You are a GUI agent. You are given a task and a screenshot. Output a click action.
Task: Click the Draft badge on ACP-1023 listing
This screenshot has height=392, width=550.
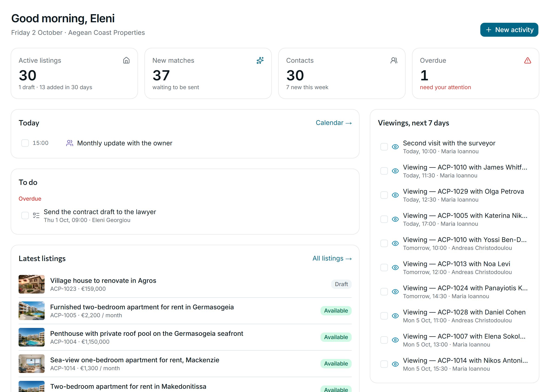pos(341,284)
